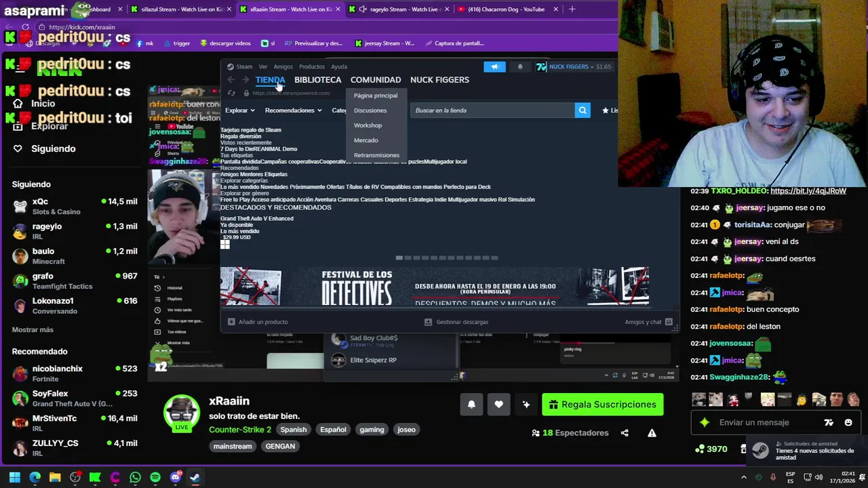The image size is (868, 488).
Task: Switch to rageylo Stream browser tab
Action: (400, 9)
